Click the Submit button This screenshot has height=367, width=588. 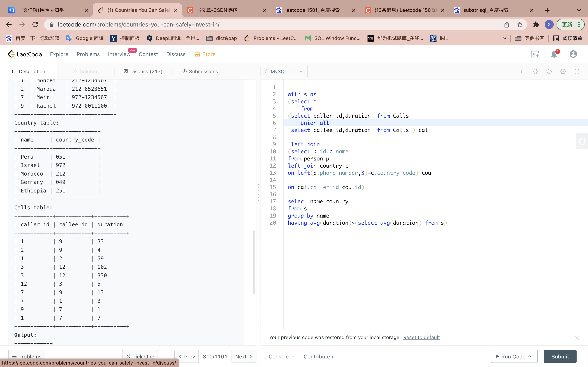coord(560,356)
